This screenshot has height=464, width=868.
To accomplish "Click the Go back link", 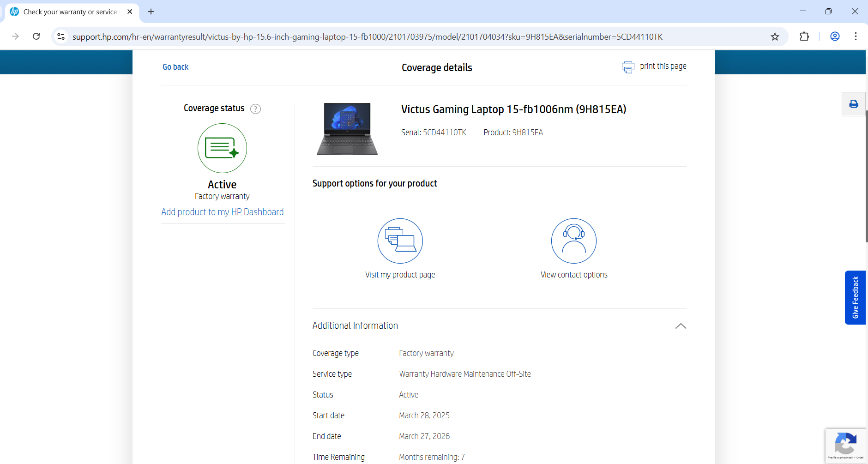I will (x=175, y=67).
